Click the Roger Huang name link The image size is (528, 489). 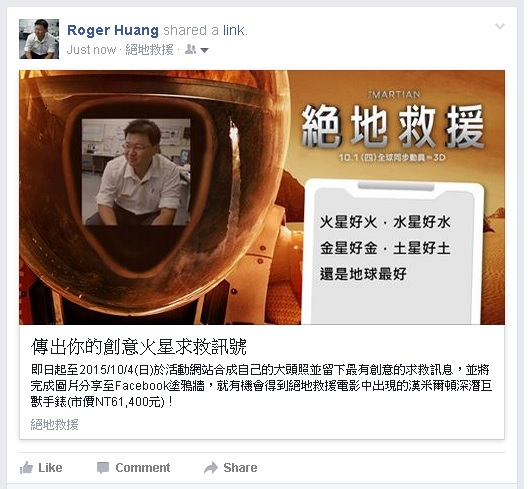(x=113, y=30)
